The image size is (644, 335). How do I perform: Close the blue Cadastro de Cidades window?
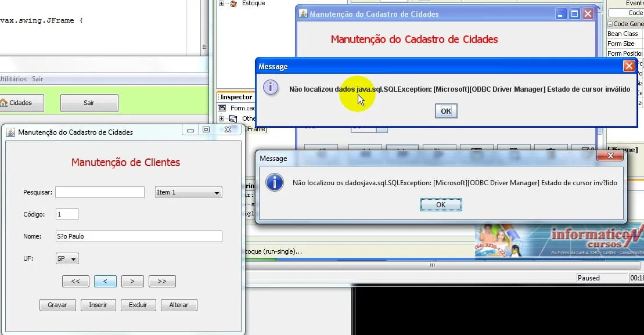pyautogui.click(x=588, y=14)
